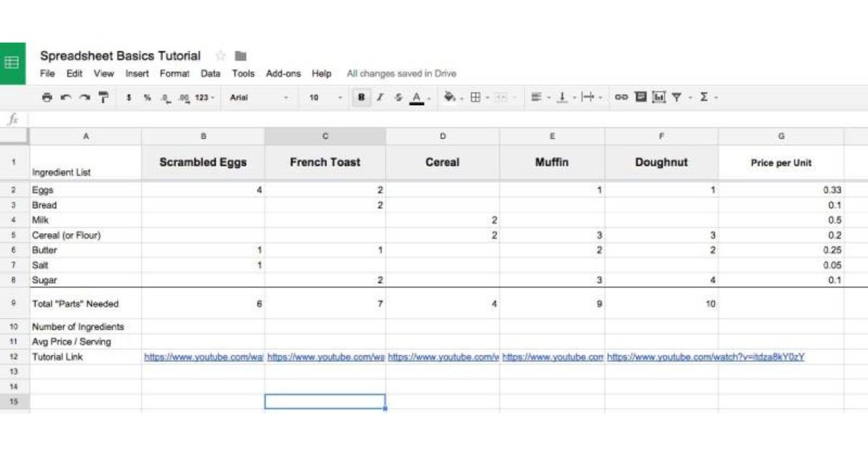Screen dimensions: 868x456
Task: Toggle bold formatting
Action: tap(361, 97)
